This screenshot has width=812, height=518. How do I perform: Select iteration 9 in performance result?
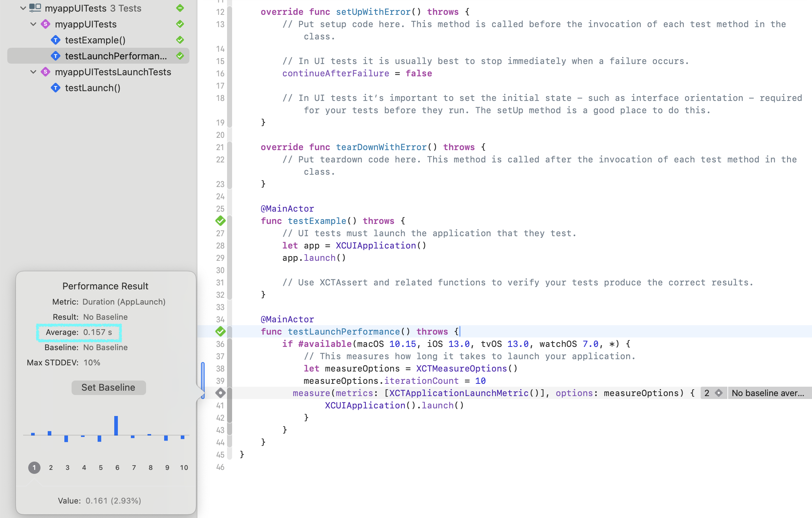pos(167,468)
